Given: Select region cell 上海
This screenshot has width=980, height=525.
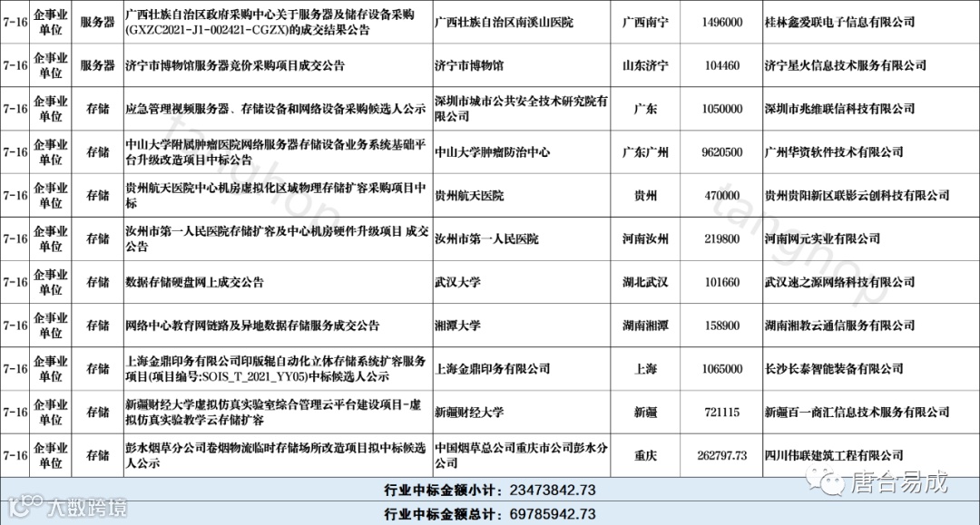Looking at the screenshot, I should (x=645, y=369).
